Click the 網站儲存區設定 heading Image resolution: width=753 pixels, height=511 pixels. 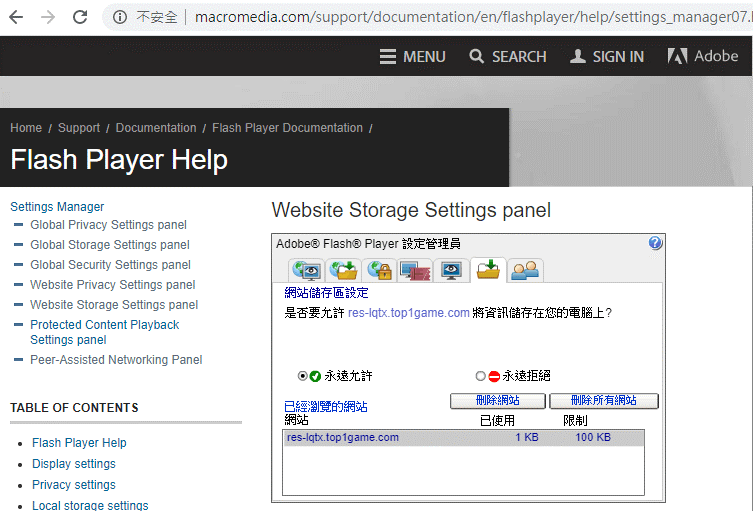(x=326, y=292)
